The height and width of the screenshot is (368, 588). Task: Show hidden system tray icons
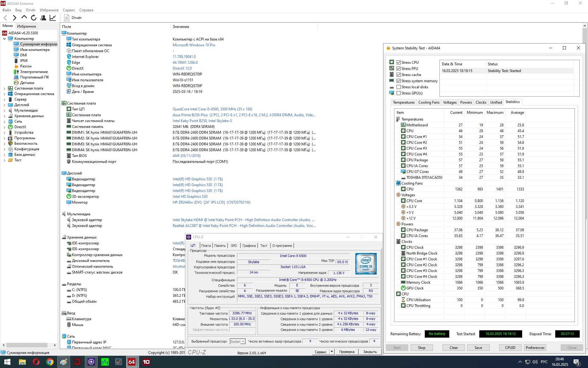pyautogui.click(x=520, y=362)
